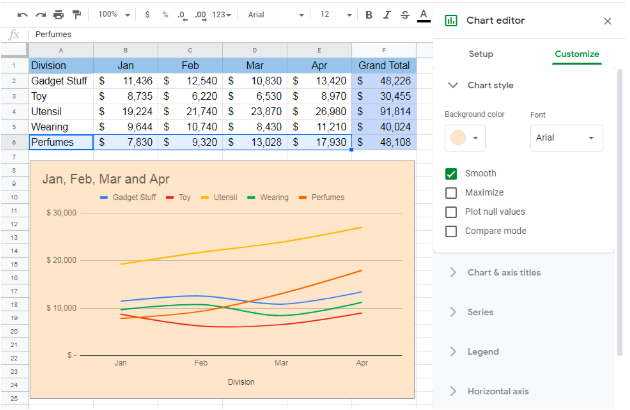The height and width of the screenshot is (410, 630).
Task: Click the Wearing legend entry in chart
Action: tap(268, 197)
